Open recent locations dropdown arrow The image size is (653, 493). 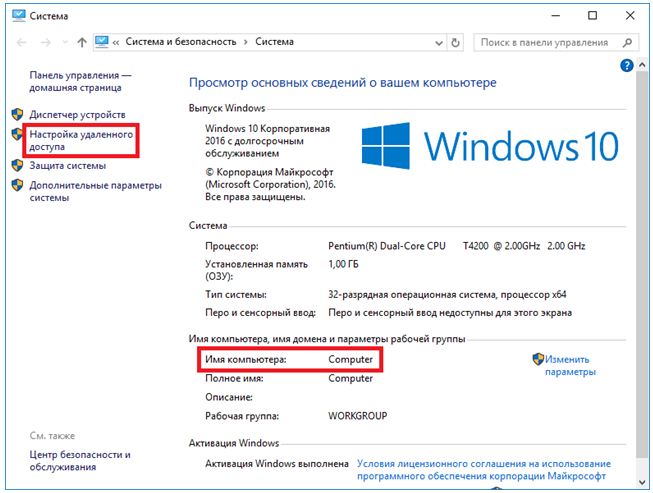65,42
